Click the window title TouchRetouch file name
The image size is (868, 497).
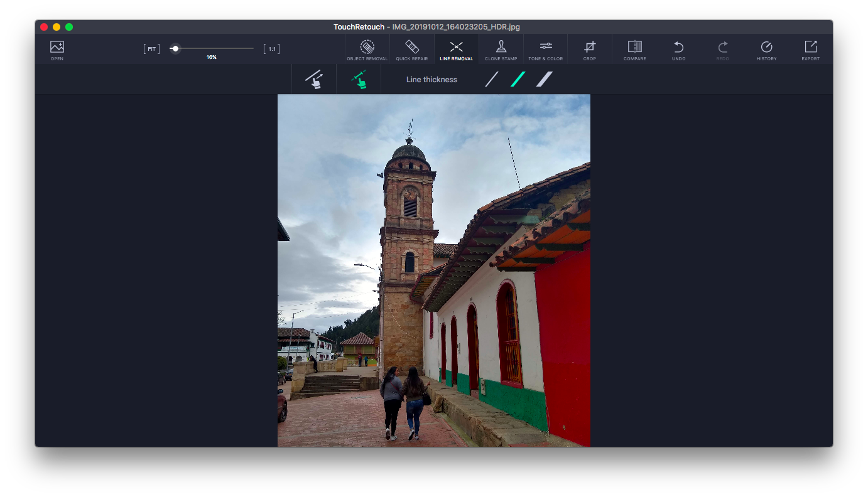point(426,27)
